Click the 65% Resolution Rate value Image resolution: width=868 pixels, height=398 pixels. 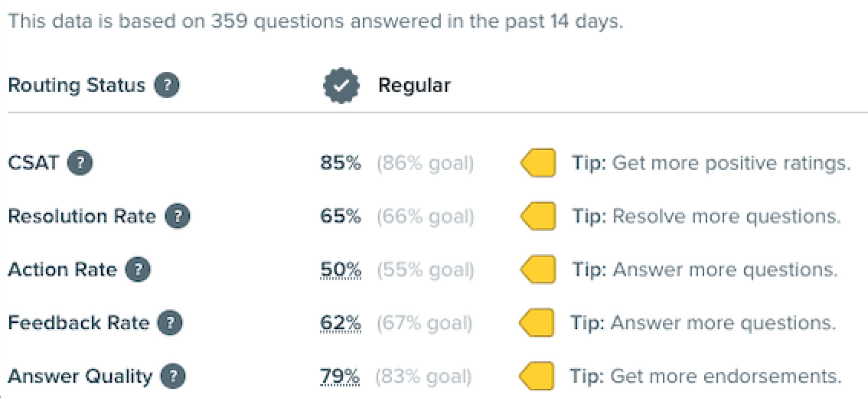pyautogui.click(x=340, y=217)
